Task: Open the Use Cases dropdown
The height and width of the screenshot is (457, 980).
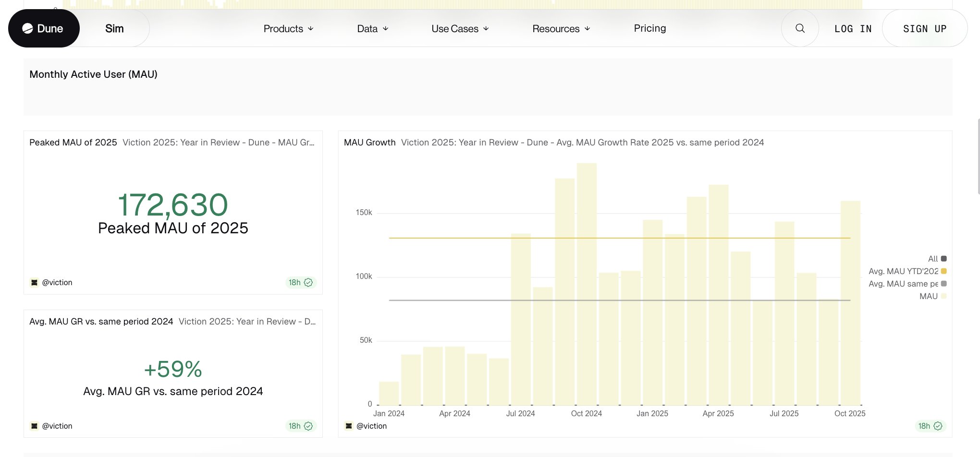Action: (460, 29)
